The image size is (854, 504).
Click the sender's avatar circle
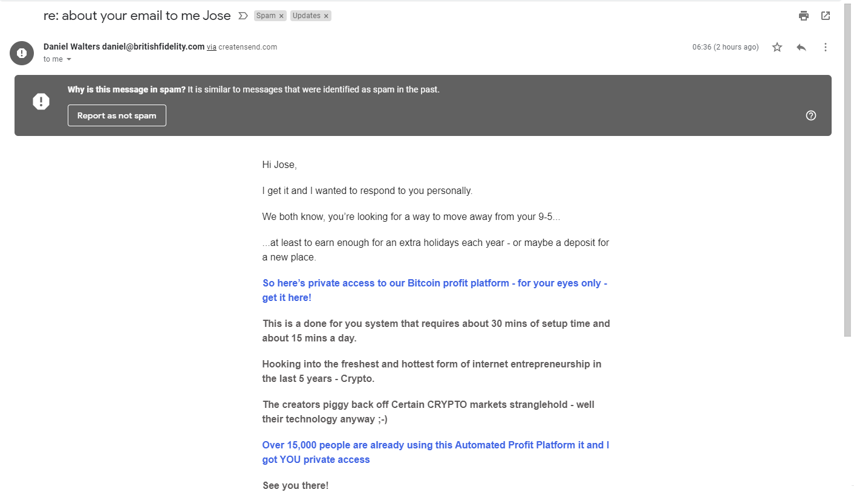[22, 53]
